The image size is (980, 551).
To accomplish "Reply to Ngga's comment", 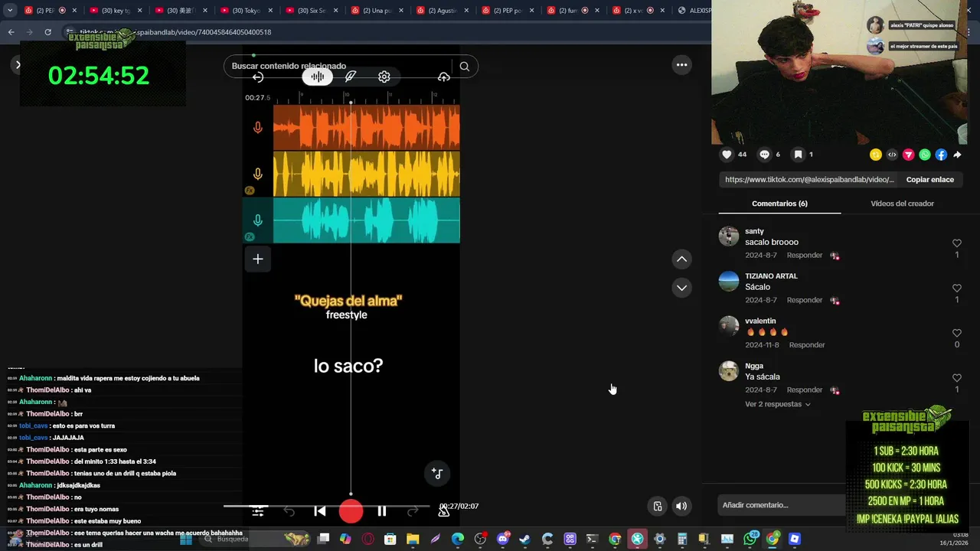I will [805, 390].
